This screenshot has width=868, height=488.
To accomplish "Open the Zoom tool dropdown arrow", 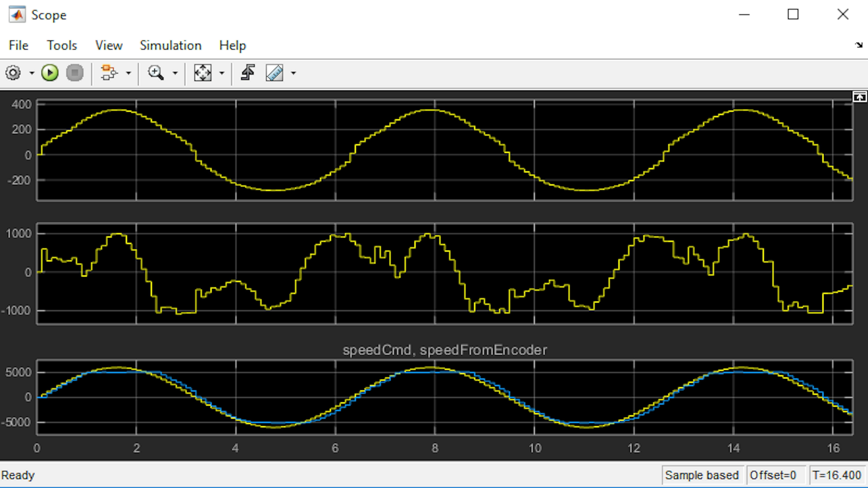I will [x=175, y=73].
